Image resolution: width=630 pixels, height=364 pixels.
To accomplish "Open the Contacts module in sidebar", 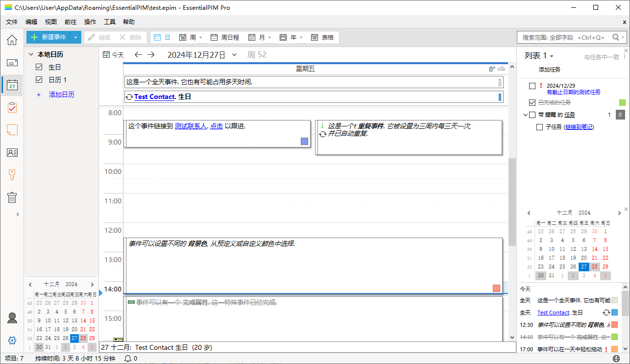I will tap(12, 152).
